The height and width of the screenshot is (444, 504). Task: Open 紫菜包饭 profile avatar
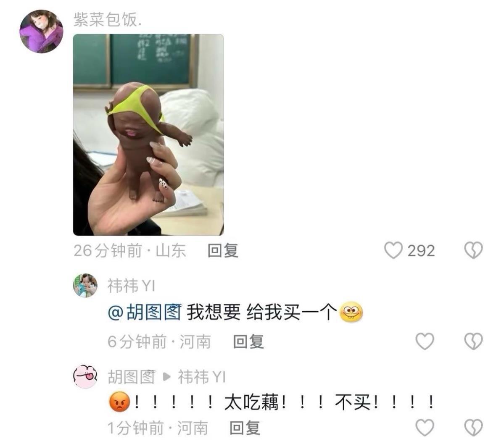click(42, 31)
